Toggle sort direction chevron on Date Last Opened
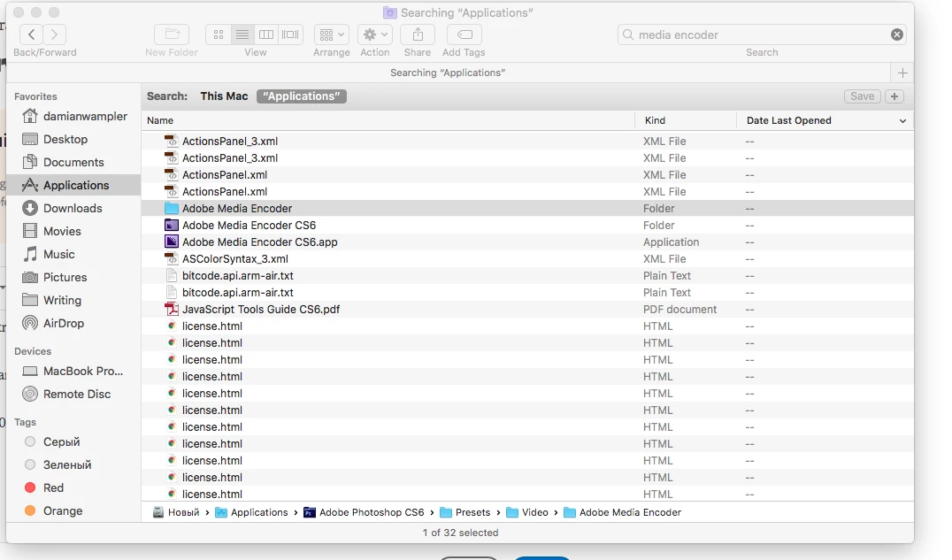 pyautogui.click(x=902, y=121)
